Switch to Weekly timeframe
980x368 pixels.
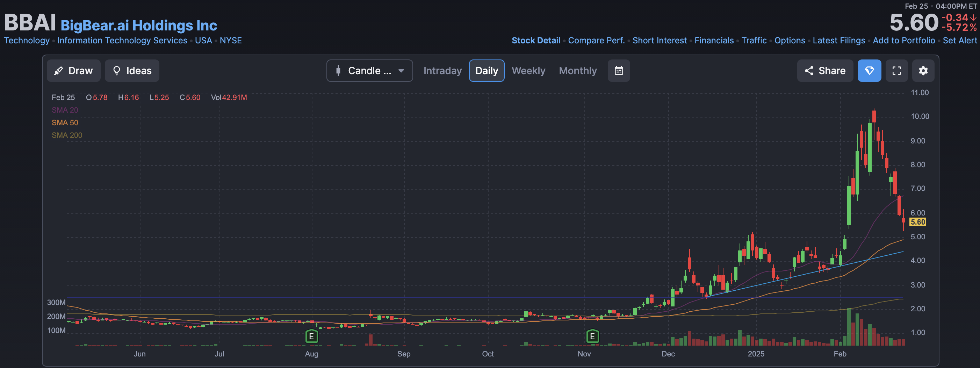[x=528, y=71]
